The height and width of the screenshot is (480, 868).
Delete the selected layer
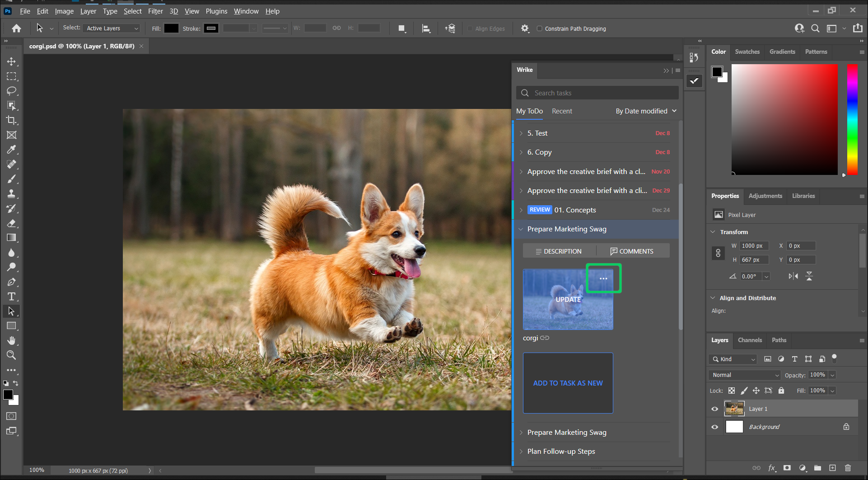click(x=849, y=468)
